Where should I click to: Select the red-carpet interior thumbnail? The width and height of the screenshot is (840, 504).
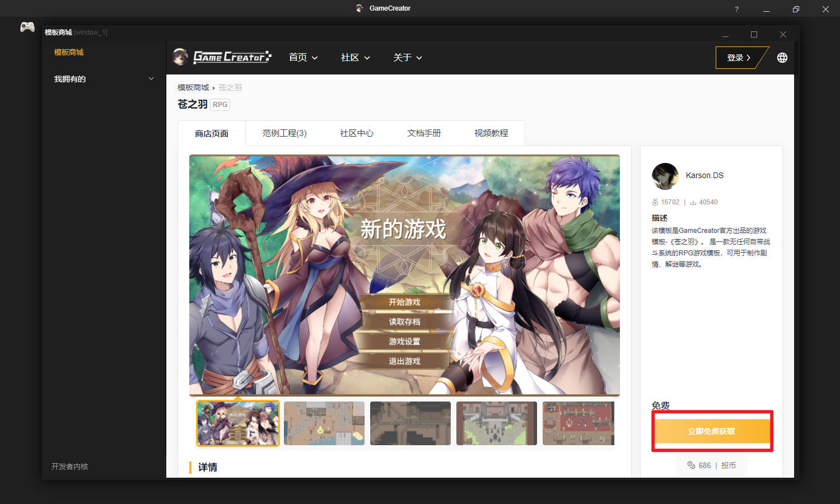pyautogui.click(x=578, y=423)
